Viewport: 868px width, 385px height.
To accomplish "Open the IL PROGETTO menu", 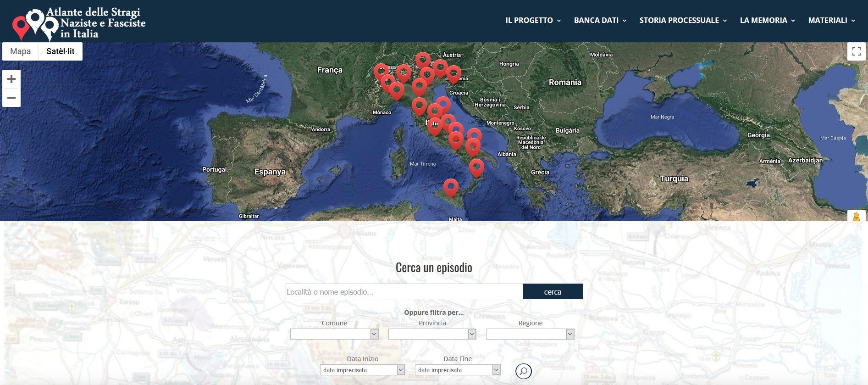I will [x=533, y=20].
